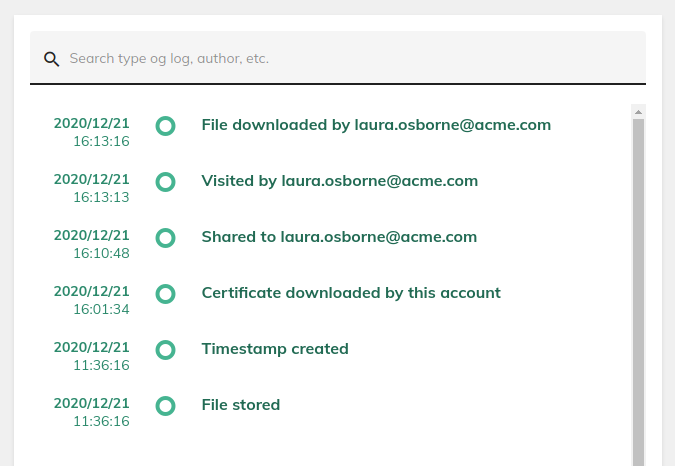Image resolution: width=675 pixels, height=466 pixels.
Task: Click the circle marker beside File downloaded entry
Action: pyautogui.click(x=166, y=126)
